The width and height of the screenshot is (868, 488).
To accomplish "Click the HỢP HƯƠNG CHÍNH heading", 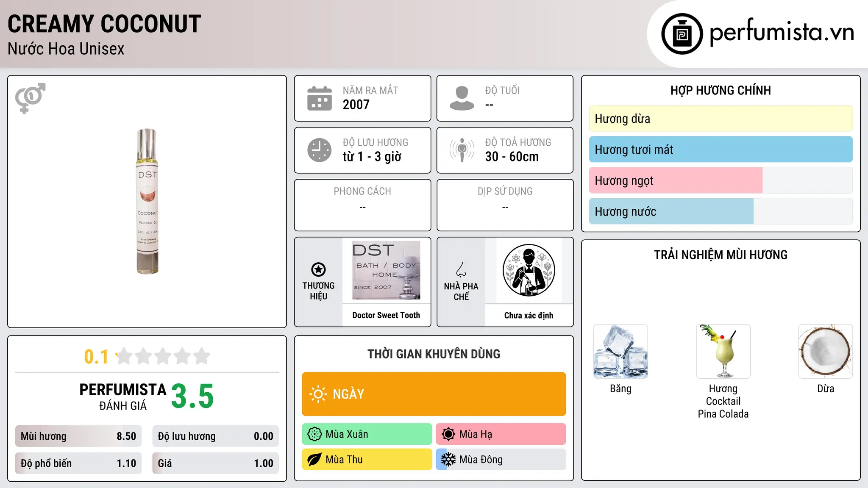I will [721, 90].
